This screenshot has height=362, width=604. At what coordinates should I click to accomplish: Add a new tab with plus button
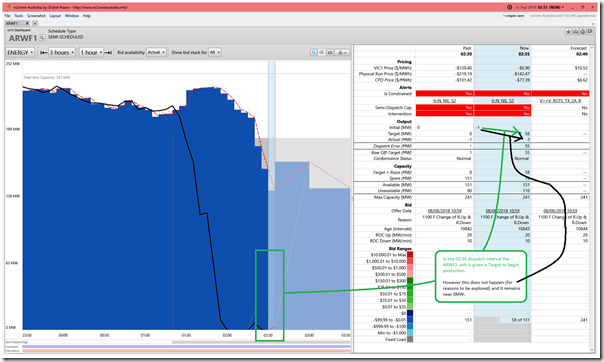[35, 23]
